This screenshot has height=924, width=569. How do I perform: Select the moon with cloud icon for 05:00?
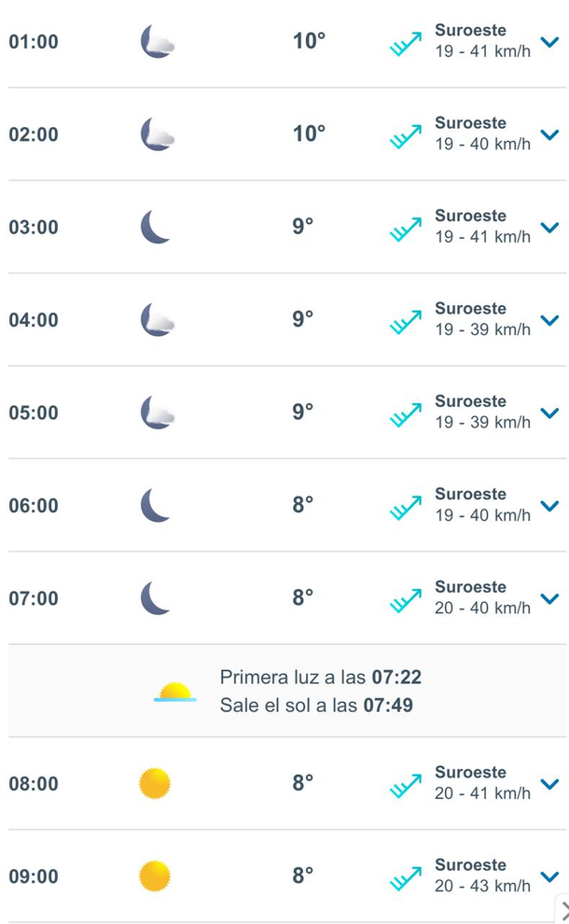[x=156, y=412]
